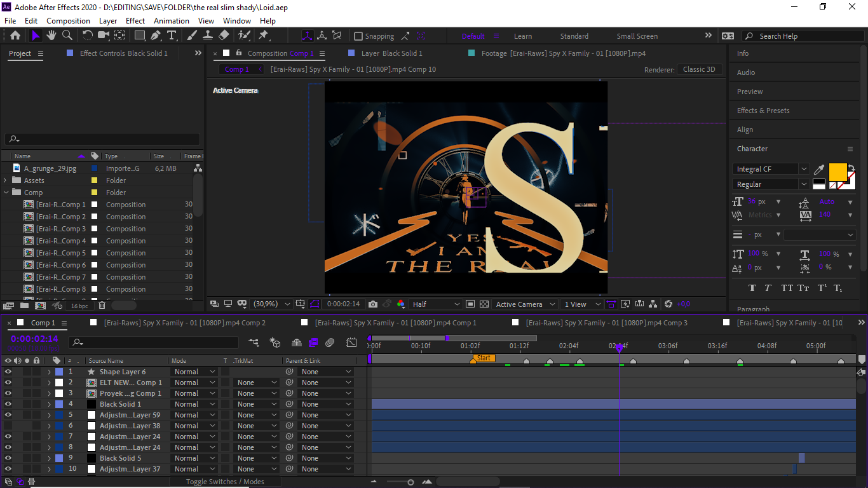This screenshot has width=868, height=488.
Task: Select the Zoom magnifier tool
Action: point(67,36)
